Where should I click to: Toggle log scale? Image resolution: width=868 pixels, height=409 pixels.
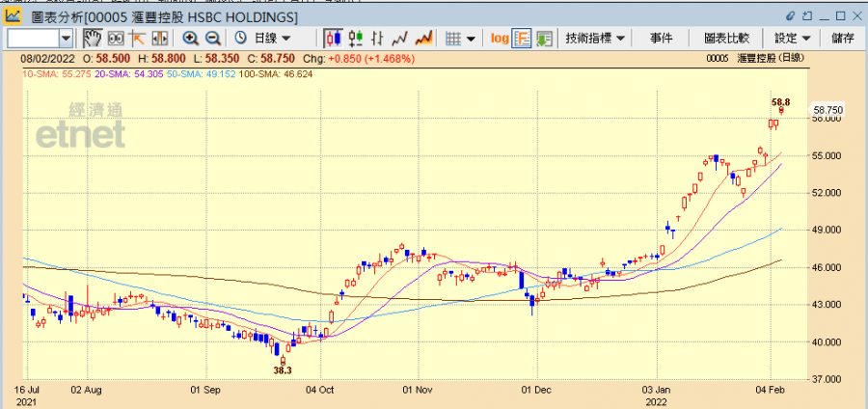pos(500,39)
